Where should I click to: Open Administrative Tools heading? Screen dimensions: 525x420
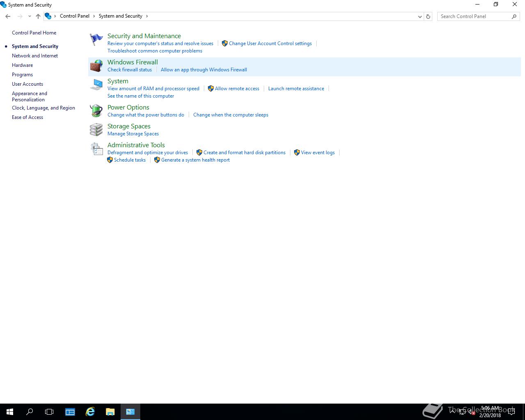[136, 145]
